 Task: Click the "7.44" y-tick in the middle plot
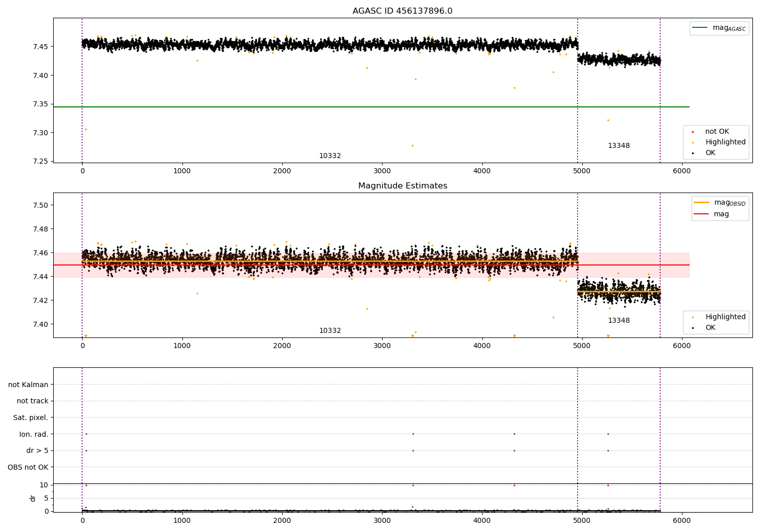(x=41, y=277)
